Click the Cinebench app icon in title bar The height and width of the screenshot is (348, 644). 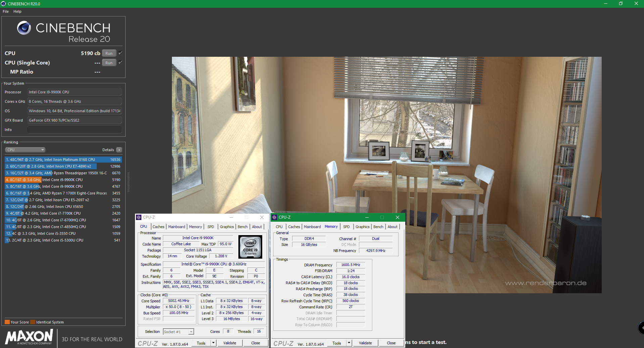(x=3, y=4)
